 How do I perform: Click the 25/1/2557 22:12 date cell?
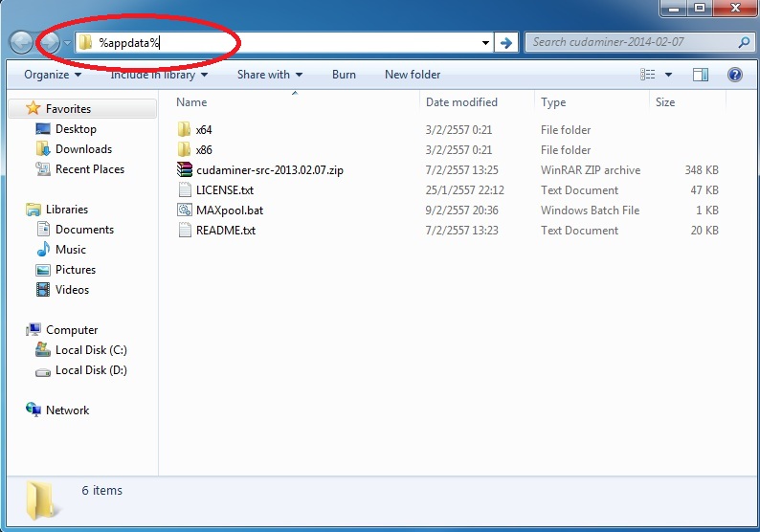point(464,189)
